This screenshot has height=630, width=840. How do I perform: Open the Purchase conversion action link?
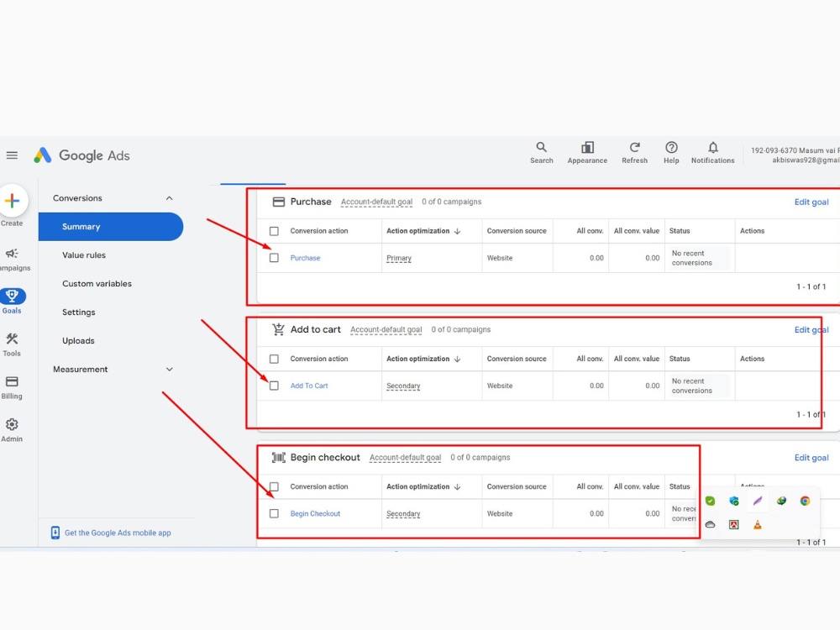point(306,258)
